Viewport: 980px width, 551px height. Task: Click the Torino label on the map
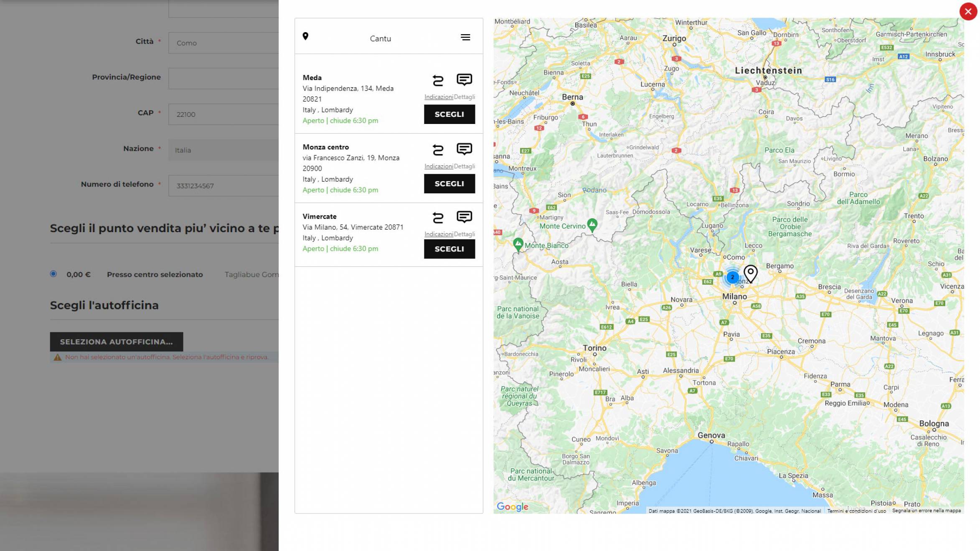(594, 348)
